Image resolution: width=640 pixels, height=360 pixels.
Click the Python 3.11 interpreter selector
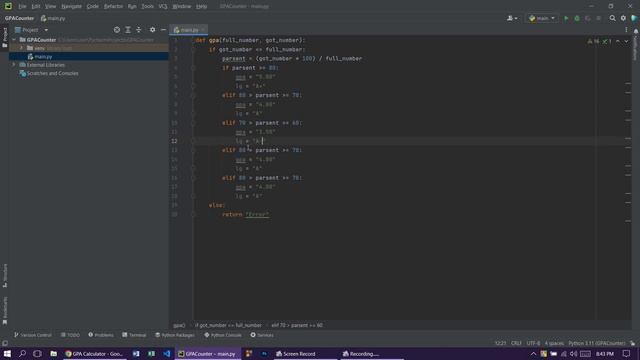[x=597, y=343]
